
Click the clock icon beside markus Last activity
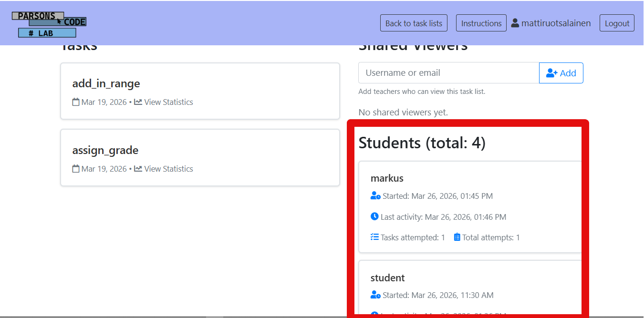(375, 216)
